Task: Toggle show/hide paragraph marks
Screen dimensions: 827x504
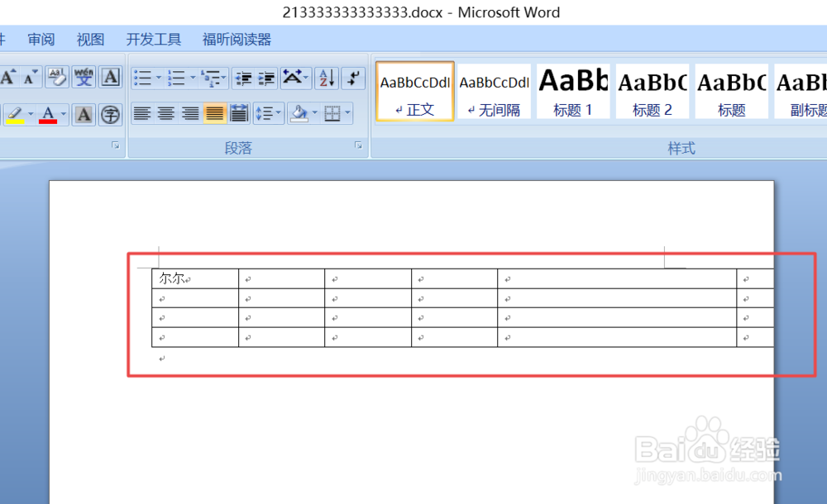Action: pos(353,78)
